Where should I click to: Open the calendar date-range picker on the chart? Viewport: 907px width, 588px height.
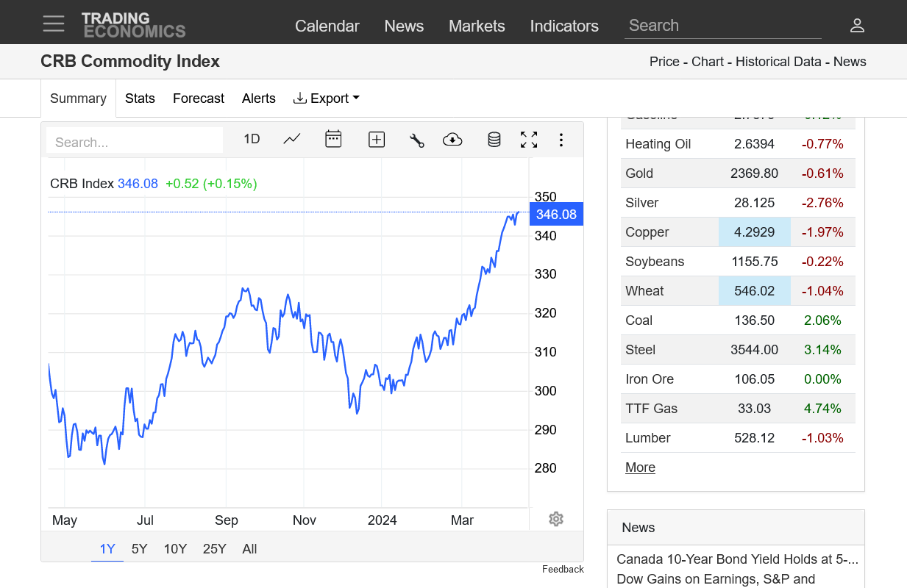333,139
